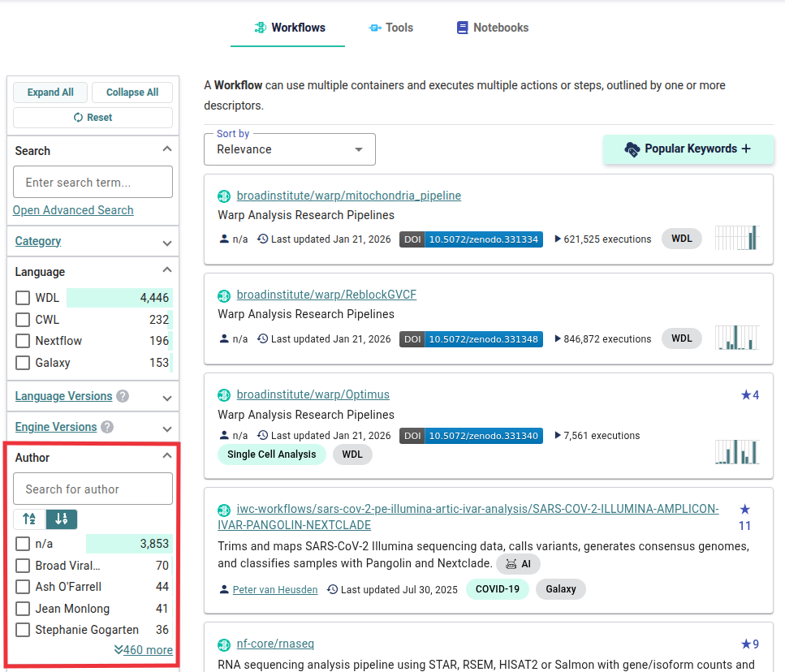The height and width of the screenshot is (672, 785).
Task: Click the Expand All button
Action: click(50, 92)
